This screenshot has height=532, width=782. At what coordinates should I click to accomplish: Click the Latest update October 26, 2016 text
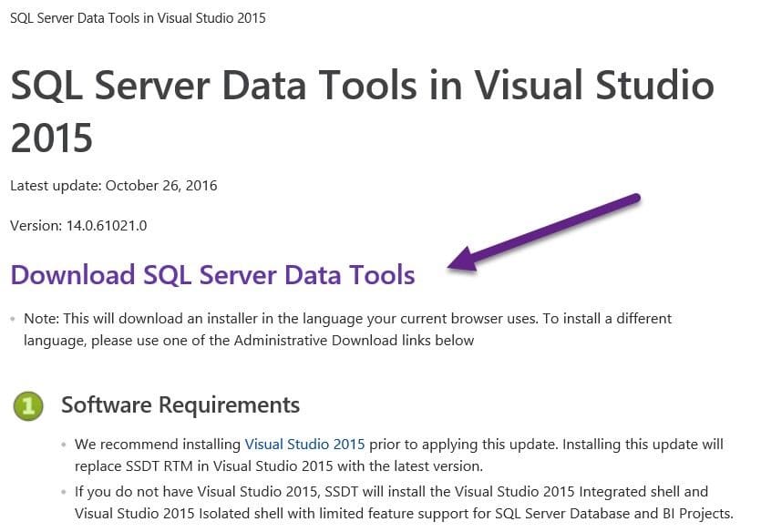(x=114, y=186)
